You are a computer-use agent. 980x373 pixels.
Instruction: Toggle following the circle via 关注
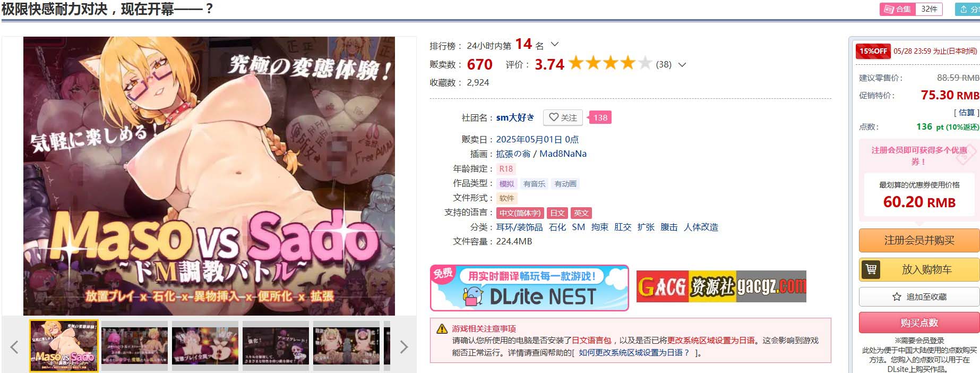click(x=563, y=117)
